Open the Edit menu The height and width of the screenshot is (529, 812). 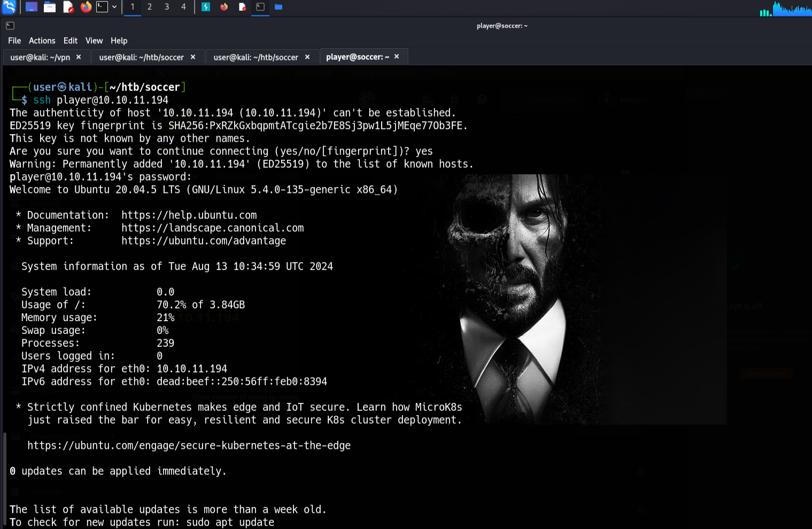(x=71, y=41)
